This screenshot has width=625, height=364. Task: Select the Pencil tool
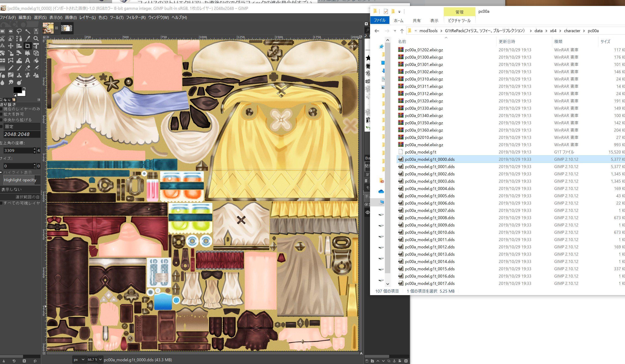tap(11, 68)
